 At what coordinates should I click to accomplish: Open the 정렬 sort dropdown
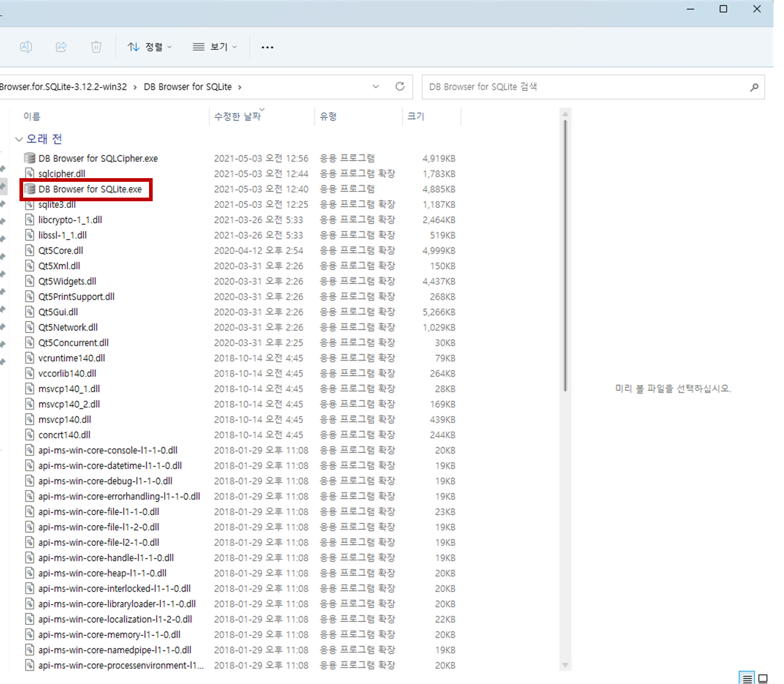click(150, 47)
